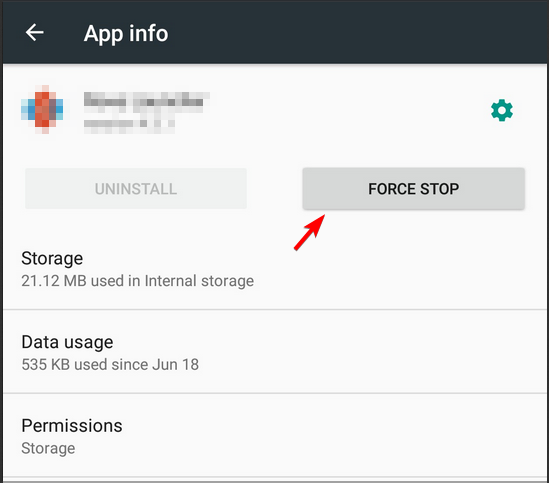Screen dimensions: 549x483
Task: Tap the pixelated app icon
Action: tap(42, 109)
